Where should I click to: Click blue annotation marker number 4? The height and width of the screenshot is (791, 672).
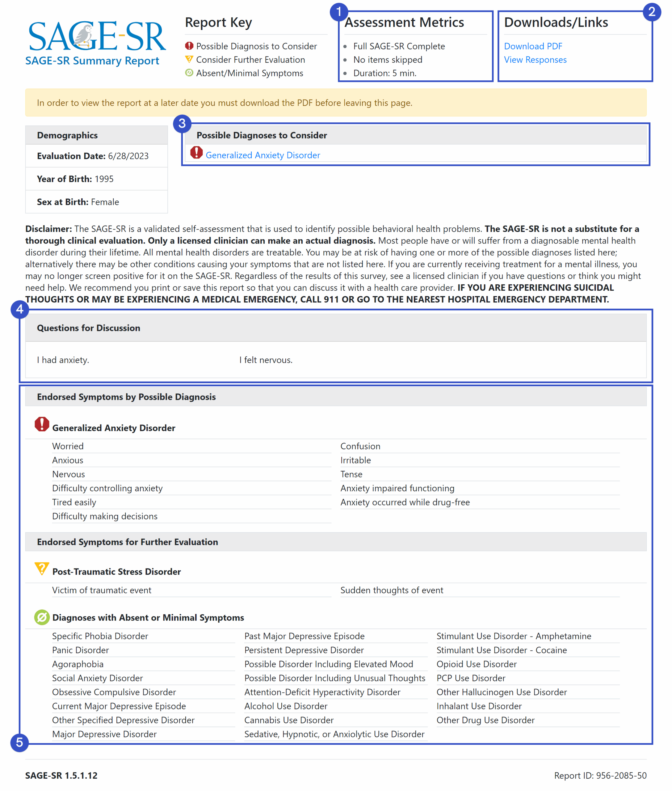pos(19,309)
